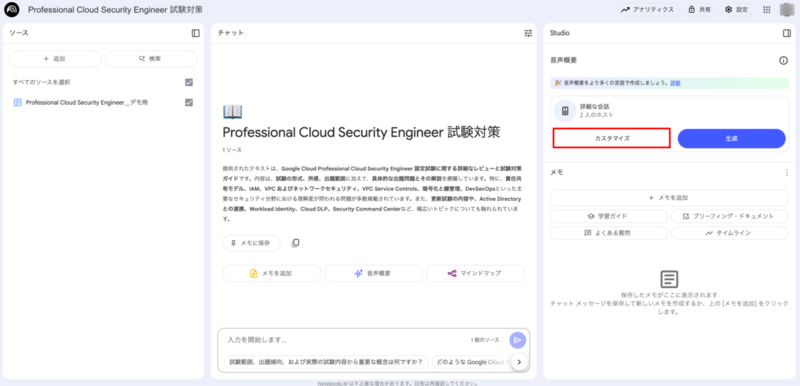Click the 学習ガイド button
Screen dimensions: 800x386
point(609,216)
